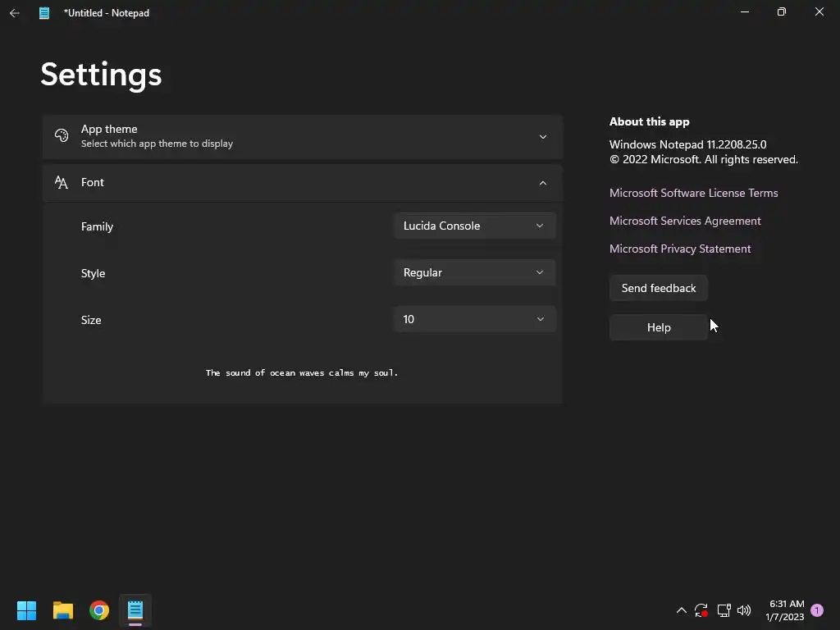Click the Font section letter icon
The height and width of the screenshot is (630, 840).
(x=62, y=183)
